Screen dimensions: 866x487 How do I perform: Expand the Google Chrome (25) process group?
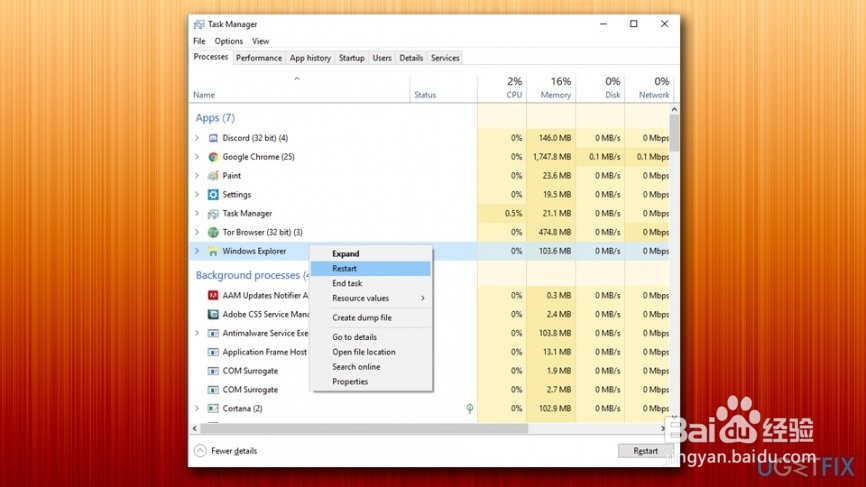point(197,157)
